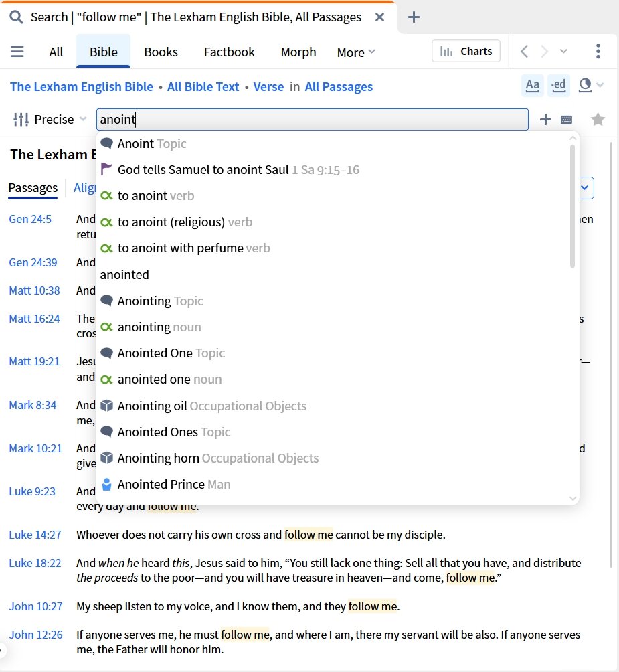Open Precise search mode dropdown
This screenshot has height=672, width=619.
coord(50,119)
